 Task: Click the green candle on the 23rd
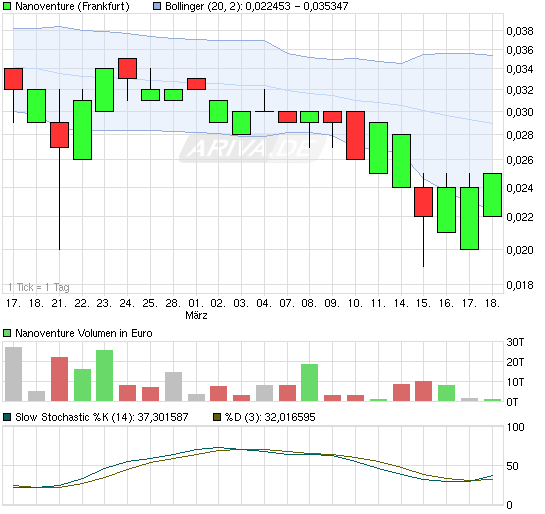tap(105, 90)
